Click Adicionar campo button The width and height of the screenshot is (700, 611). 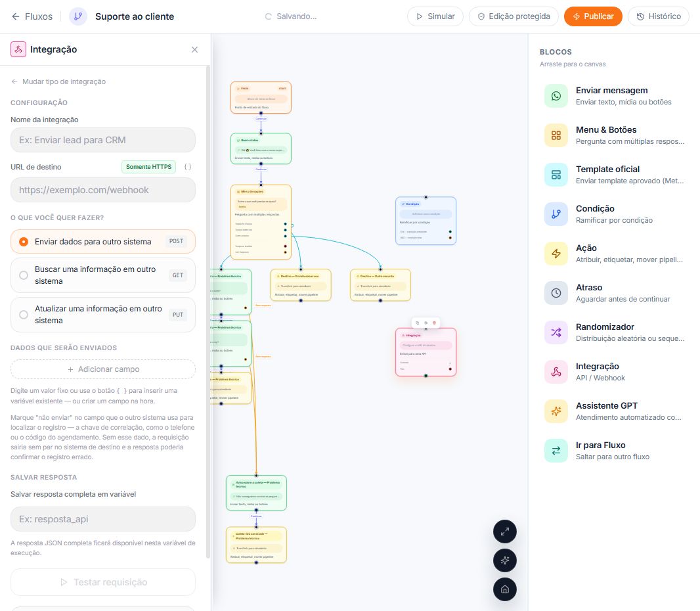click(x=103, y=369)
